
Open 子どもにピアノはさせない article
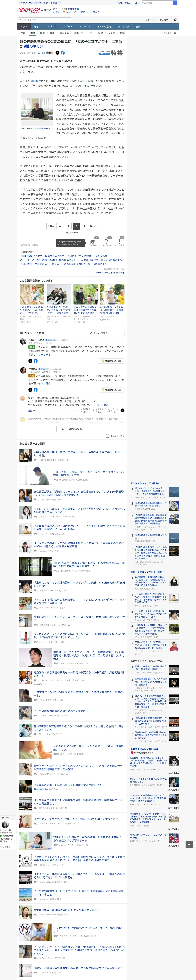[x=88, y=748]
